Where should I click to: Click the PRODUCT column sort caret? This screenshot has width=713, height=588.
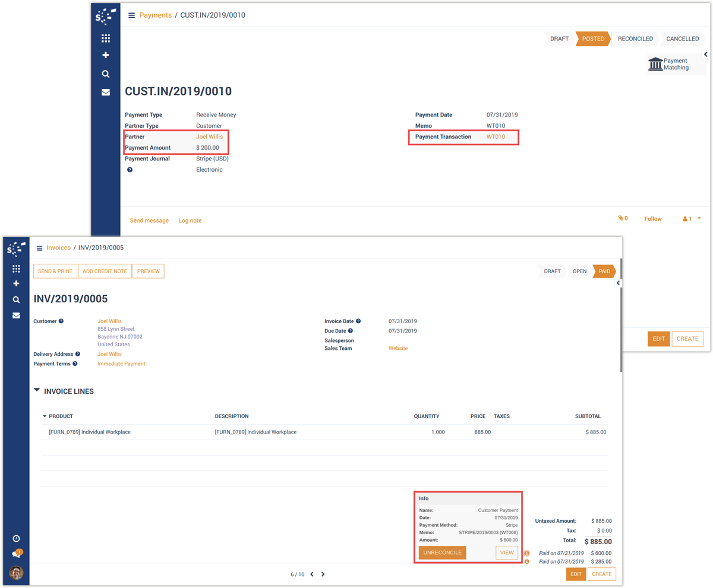point(45,416)
